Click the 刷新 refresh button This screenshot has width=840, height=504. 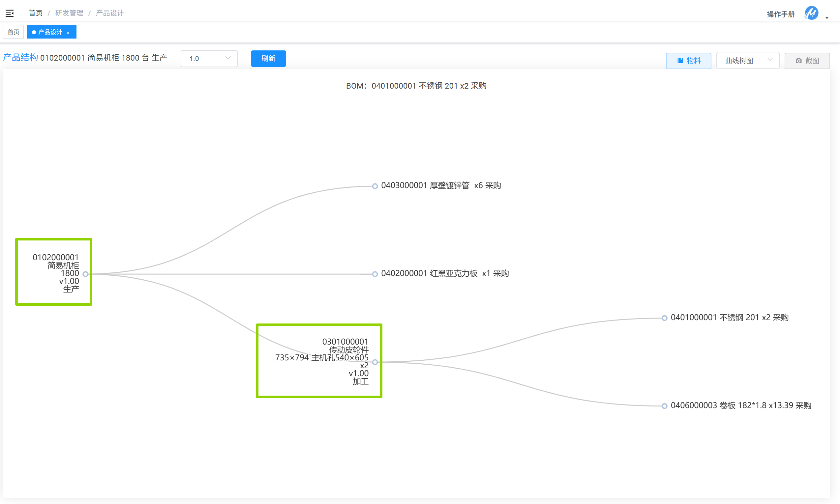click(268, 58)
